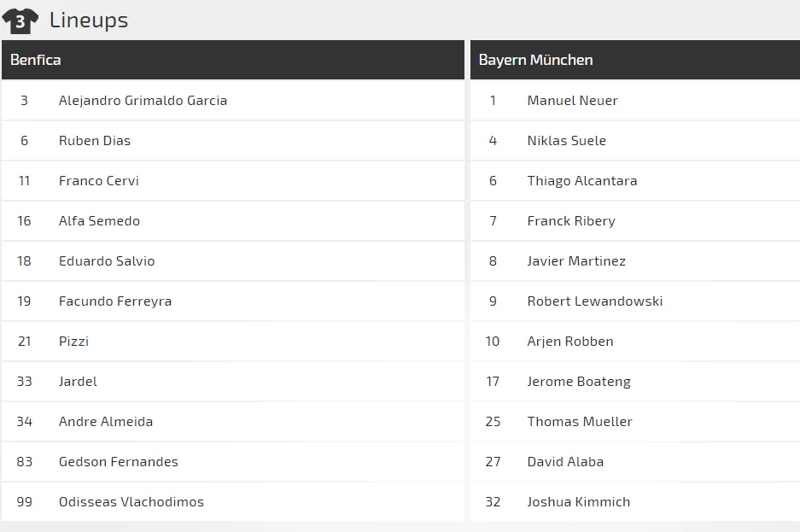
Task: Select Alejandro Grimaldo Garcia's row
Action: click(x=143, y=100)
